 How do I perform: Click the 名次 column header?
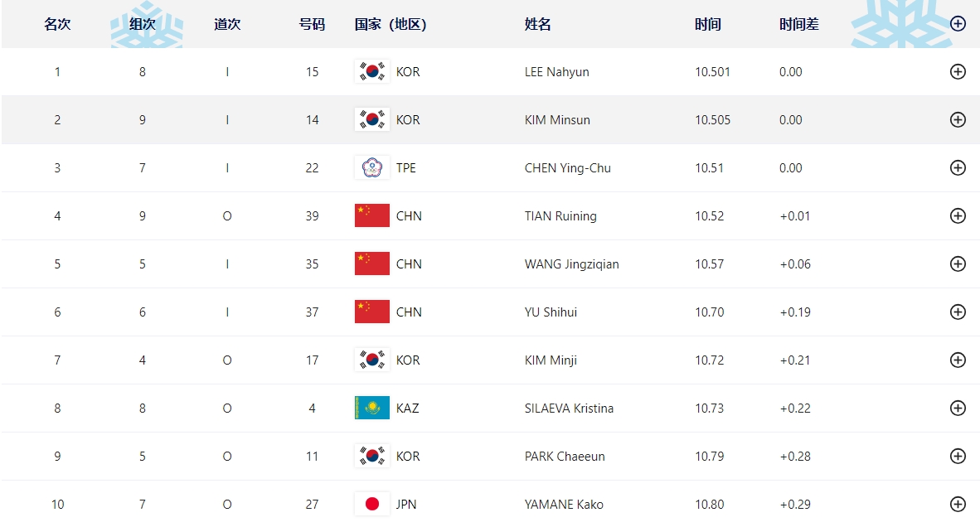point(57,25)
